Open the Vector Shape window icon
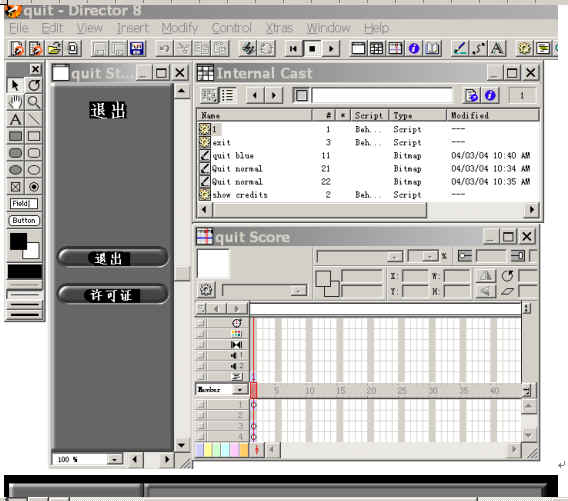The width and height of the screenshot is (568, 501). pos(479,48)
